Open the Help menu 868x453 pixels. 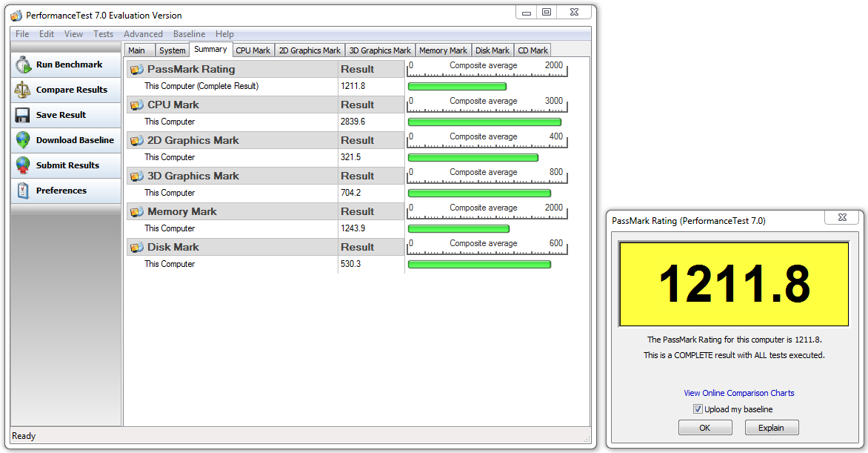coord(224,34)
